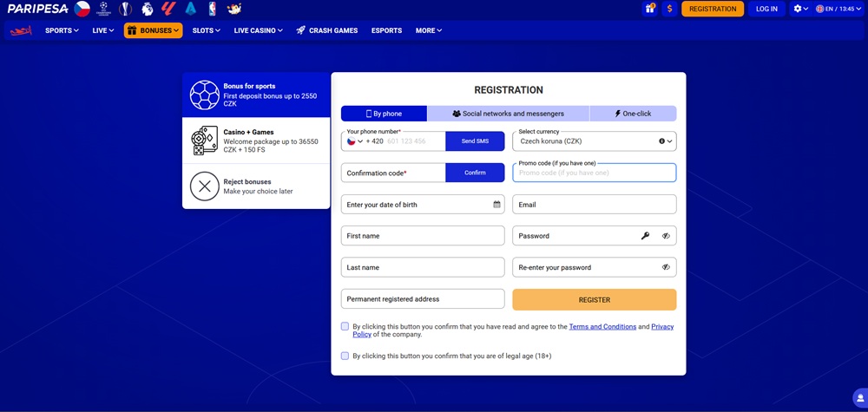Expand the Live menu

(103, 30)
